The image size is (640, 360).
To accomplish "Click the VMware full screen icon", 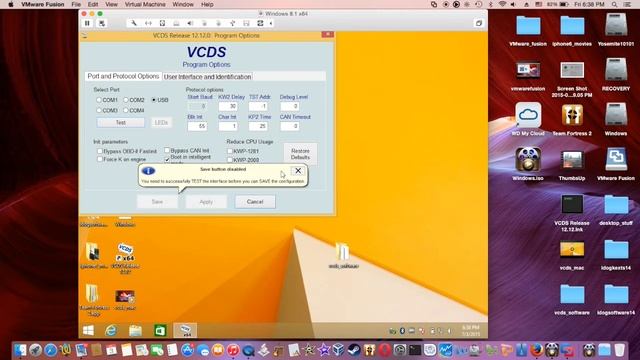I will click(x=479, y=23).
